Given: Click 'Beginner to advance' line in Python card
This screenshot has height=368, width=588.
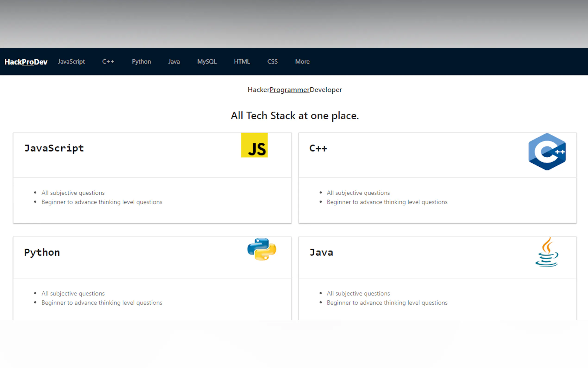Looking at the screenshot, I should pyautogui.click(x=102, y=302).
